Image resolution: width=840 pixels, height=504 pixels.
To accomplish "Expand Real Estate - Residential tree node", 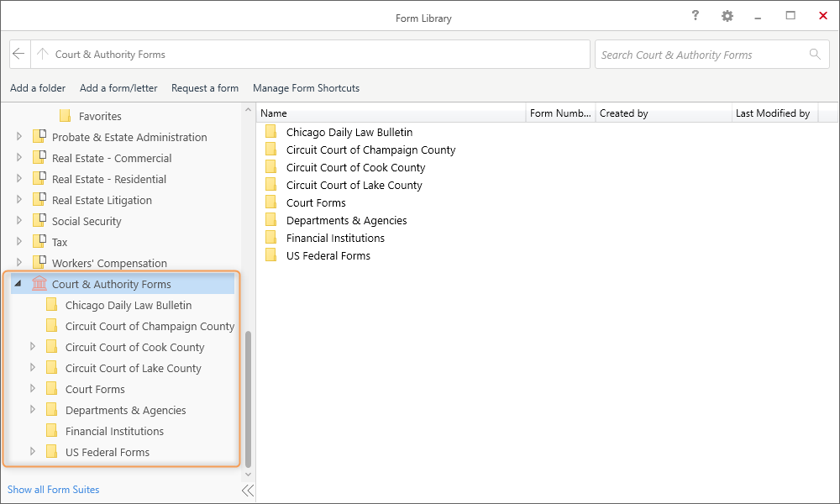I will click(19, 178).
